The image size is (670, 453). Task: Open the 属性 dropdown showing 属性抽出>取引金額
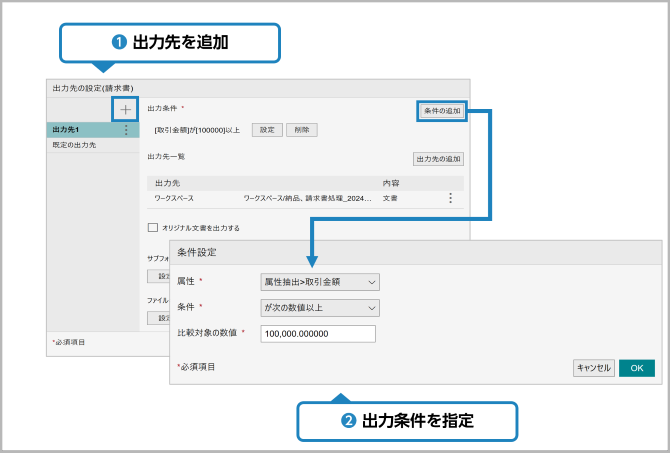[320, 282]
